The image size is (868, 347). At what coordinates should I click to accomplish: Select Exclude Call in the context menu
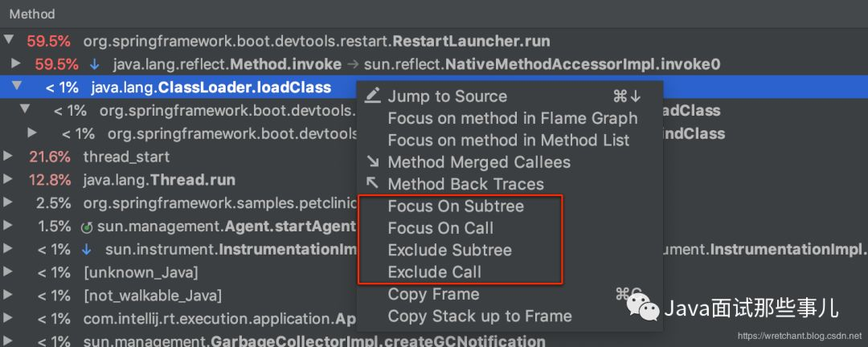435,271
